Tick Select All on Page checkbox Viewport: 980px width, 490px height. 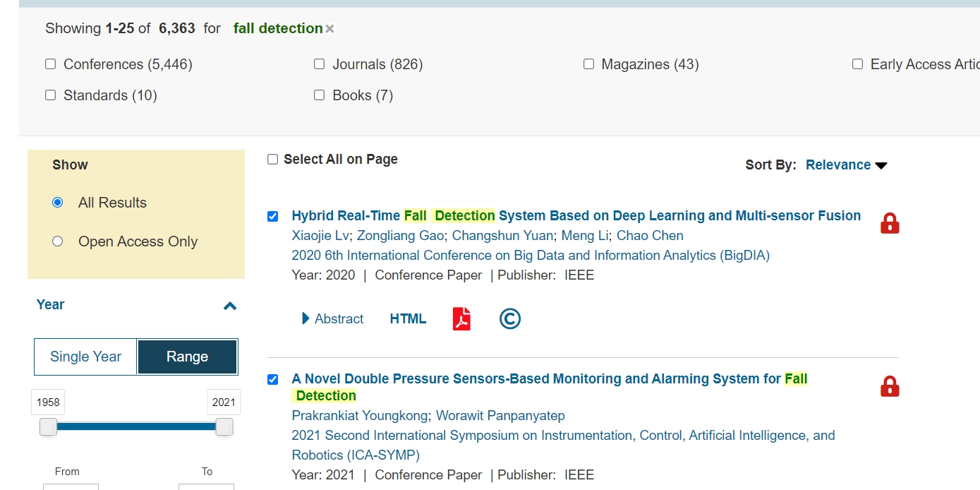tap(273, 160)
